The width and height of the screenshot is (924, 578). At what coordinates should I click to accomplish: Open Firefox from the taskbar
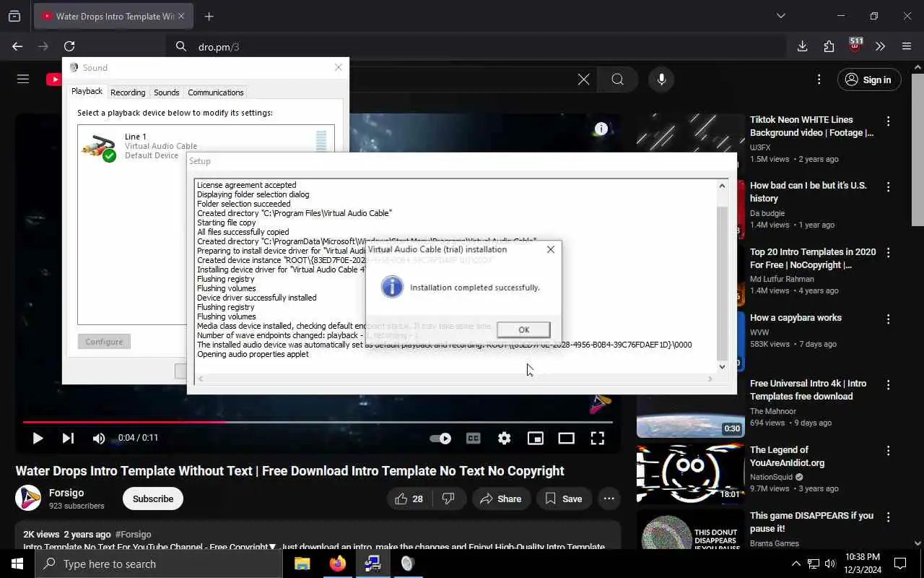point(337,564)
